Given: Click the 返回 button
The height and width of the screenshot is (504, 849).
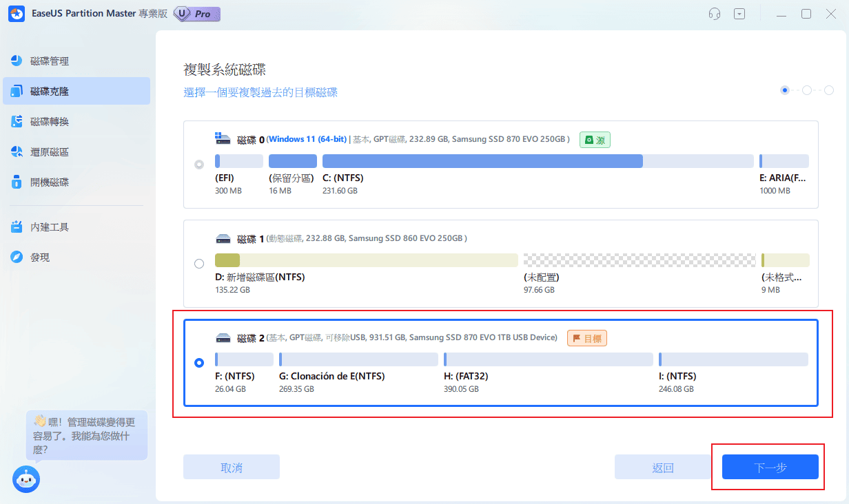Looking at the screenshot, I should pos(662,467).
